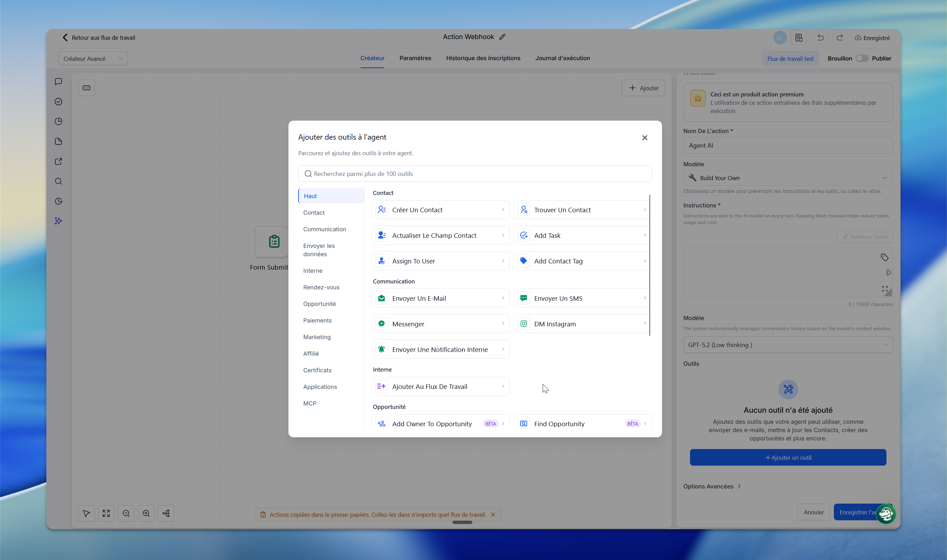Click the Add Contact Tag icon
Image resolution: width=947 pixels, height=560 pixels.
tap(524, 261)
